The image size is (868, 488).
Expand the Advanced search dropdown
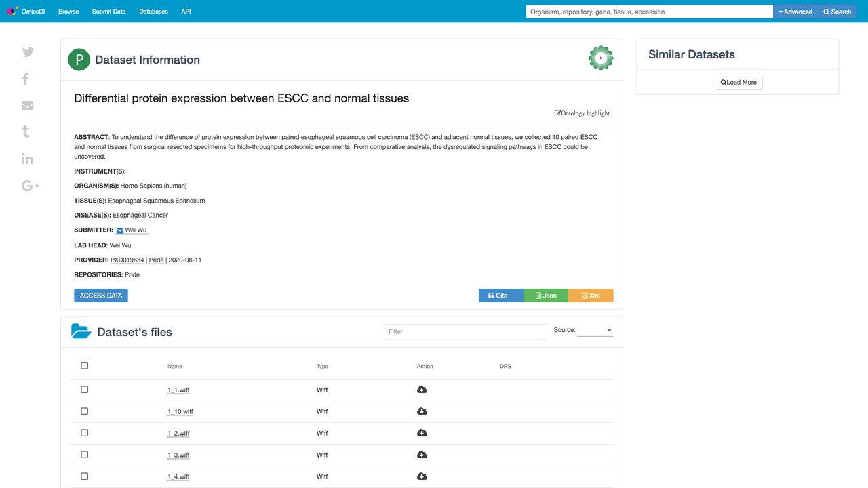click(795, 12)
